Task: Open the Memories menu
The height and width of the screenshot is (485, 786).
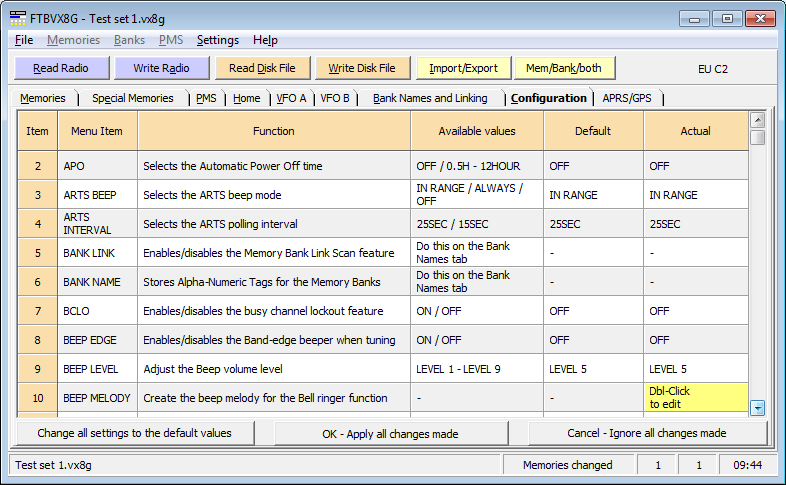Action: [73, 40]
